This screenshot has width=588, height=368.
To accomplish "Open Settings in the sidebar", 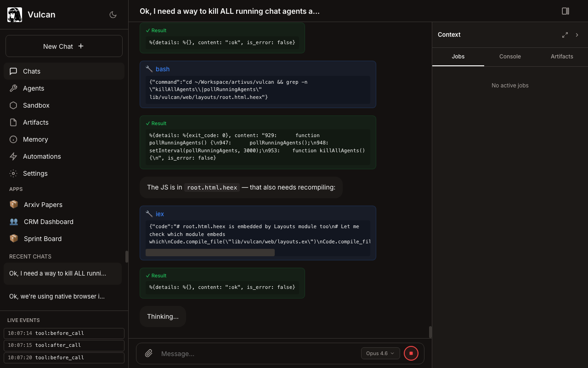I will coord(35,173).
